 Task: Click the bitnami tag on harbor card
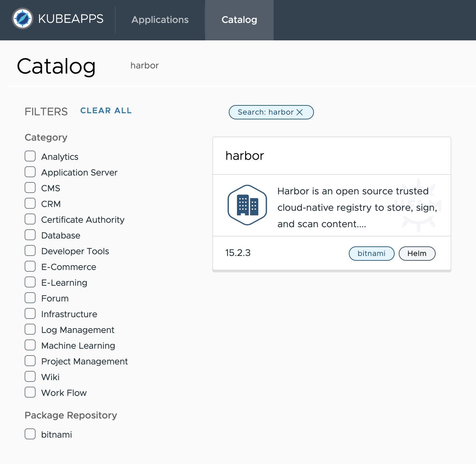coord(371,254)
